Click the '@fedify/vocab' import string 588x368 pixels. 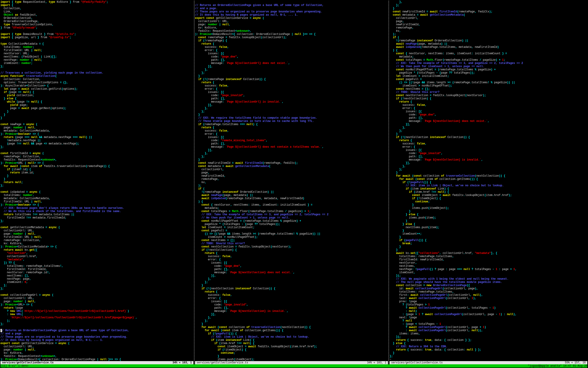tap(24, 28)
